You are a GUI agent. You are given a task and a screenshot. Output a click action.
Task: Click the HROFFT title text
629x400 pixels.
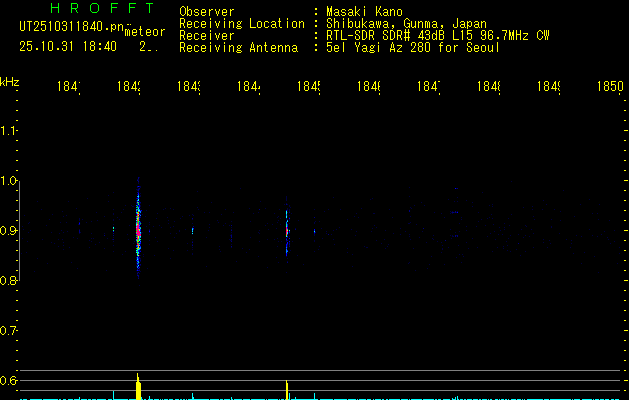[102, 8]
